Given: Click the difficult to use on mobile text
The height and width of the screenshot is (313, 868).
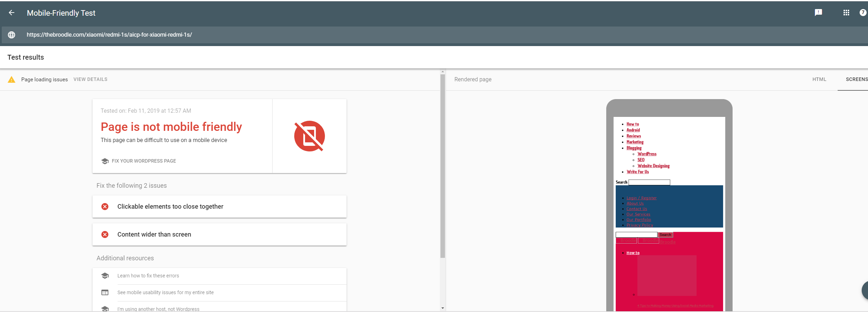Looking at the screenshot, I should coord(164,140).
